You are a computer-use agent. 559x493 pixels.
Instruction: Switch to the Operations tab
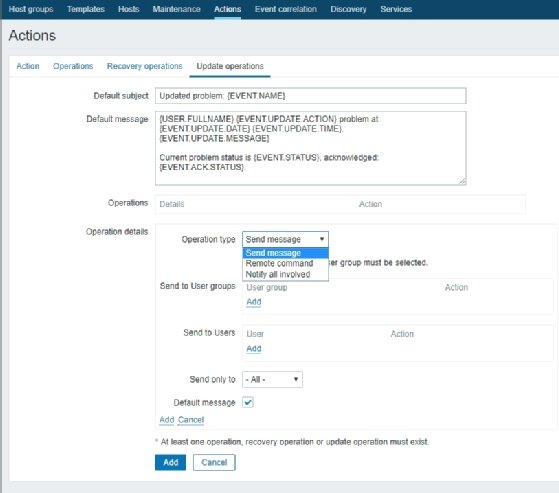click(x=73, y=66)
